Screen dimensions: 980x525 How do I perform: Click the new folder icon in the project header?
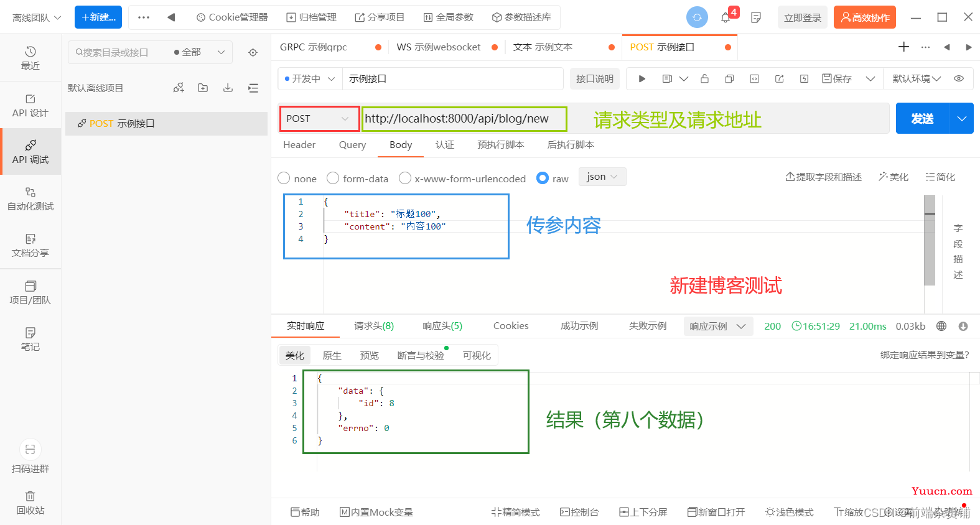pyautogui.click(x=203, y=88)
